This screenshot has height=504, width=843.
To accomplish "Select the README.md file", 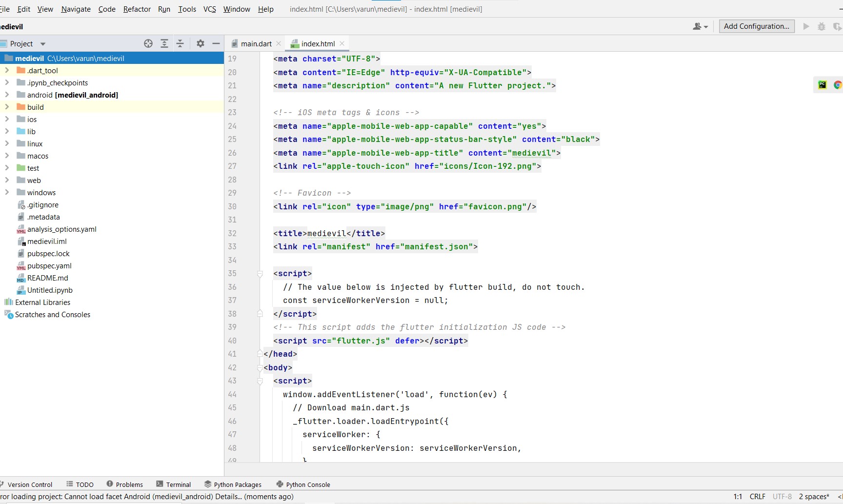I will (x=48, y=278).
